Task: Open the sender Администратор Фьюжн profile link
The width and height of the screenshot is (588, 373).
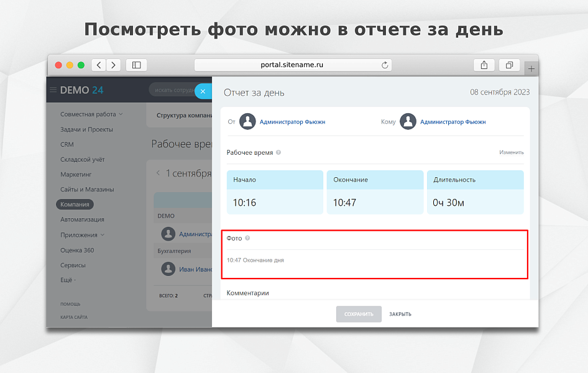Action: 293,122
